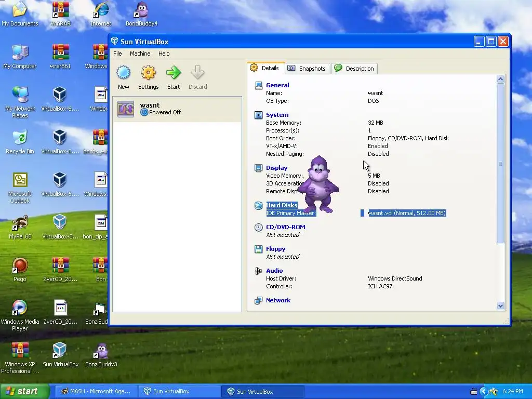The width and height of the screenshot is (532, 399).
Task: Click the keyboard icon in the system tray
Action: (474, 392)
